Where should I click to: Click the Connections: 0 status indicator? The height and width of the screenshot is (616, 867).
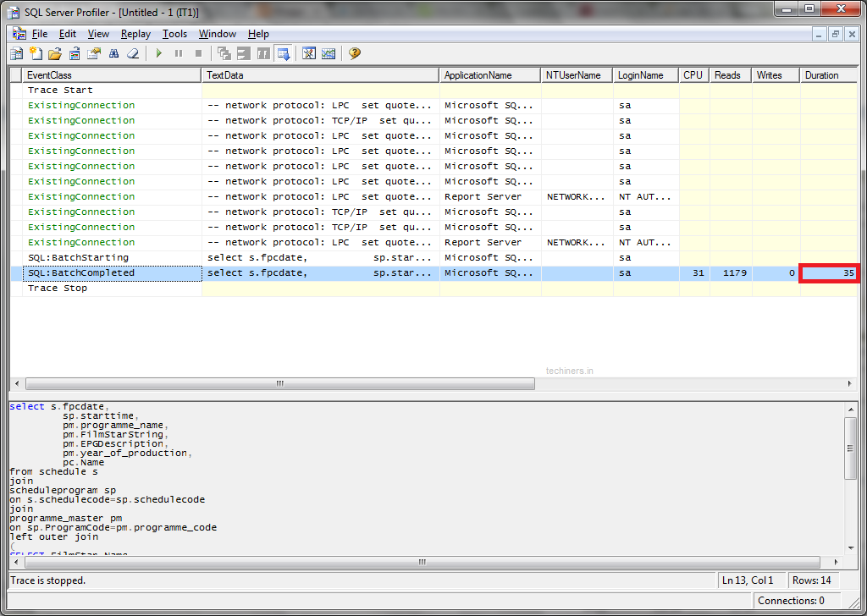tap(791, 600)
